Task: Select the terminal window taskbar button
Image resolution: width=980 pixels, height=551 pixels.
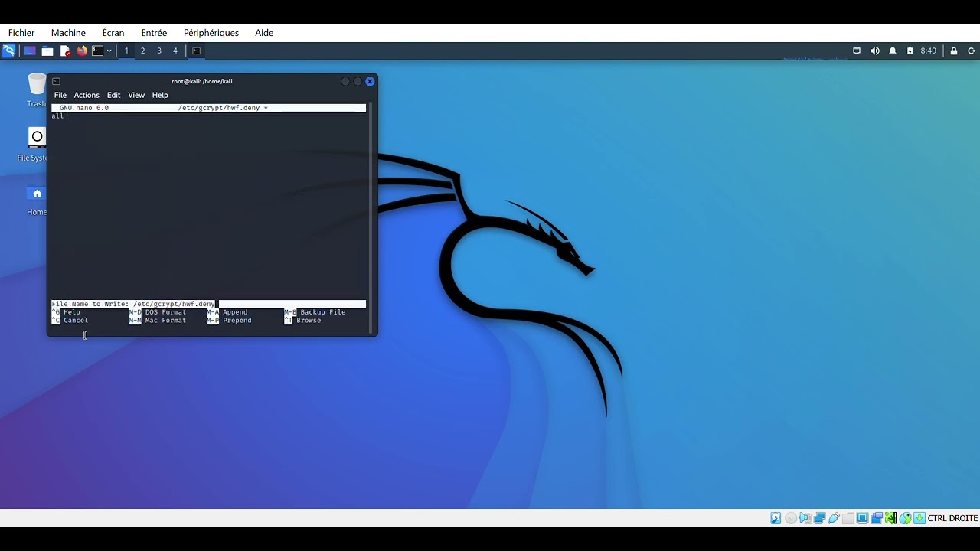Action: [196, 51]
